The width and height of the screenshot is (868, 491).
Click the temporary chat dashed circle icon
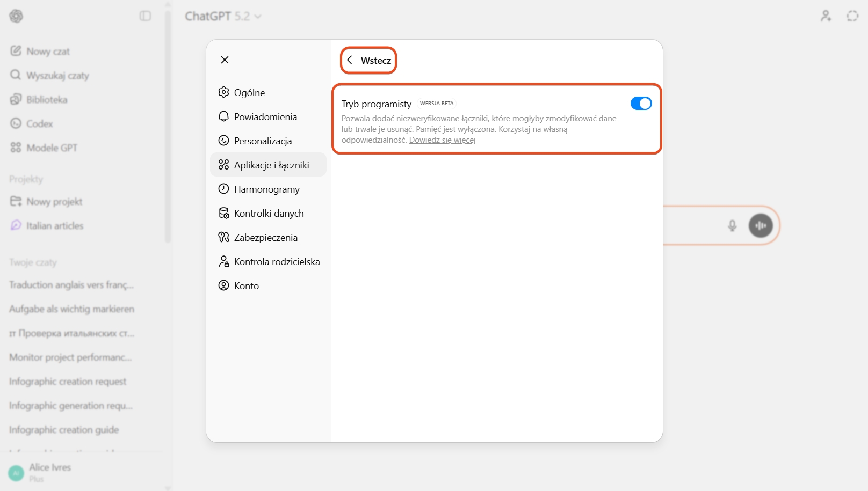point(852,16)
